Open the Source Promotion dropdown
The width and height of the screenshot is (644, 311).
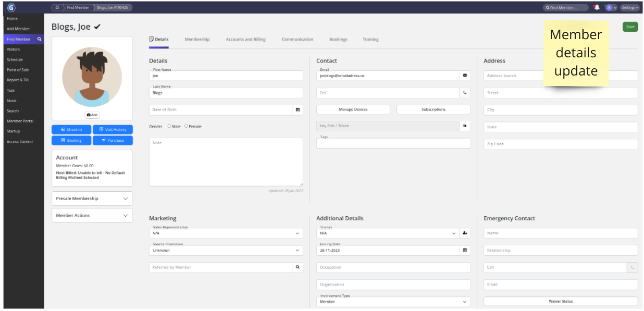226,251
